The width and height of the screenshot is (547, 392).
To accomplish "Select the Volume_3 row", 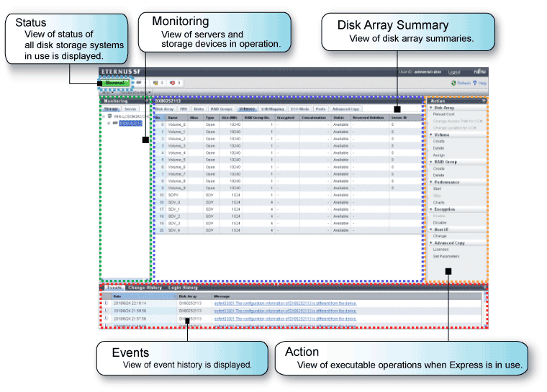I will coord(288,146).
